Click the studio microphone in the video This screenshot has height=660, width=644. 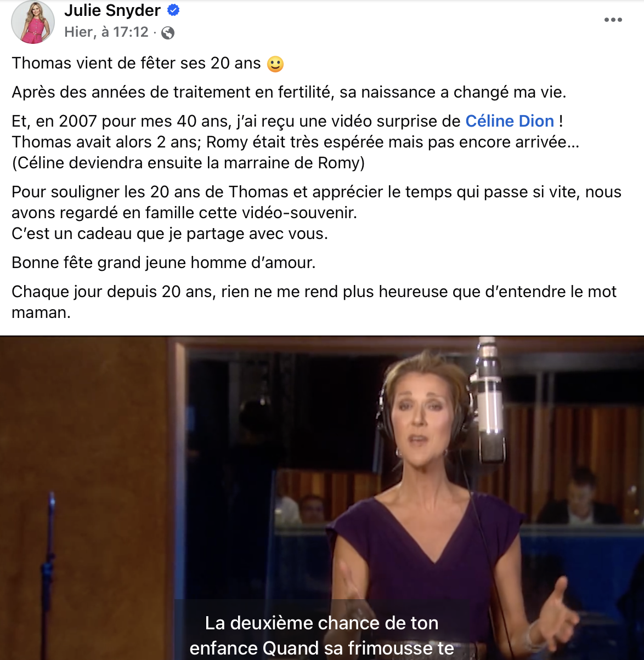point(490,400)
